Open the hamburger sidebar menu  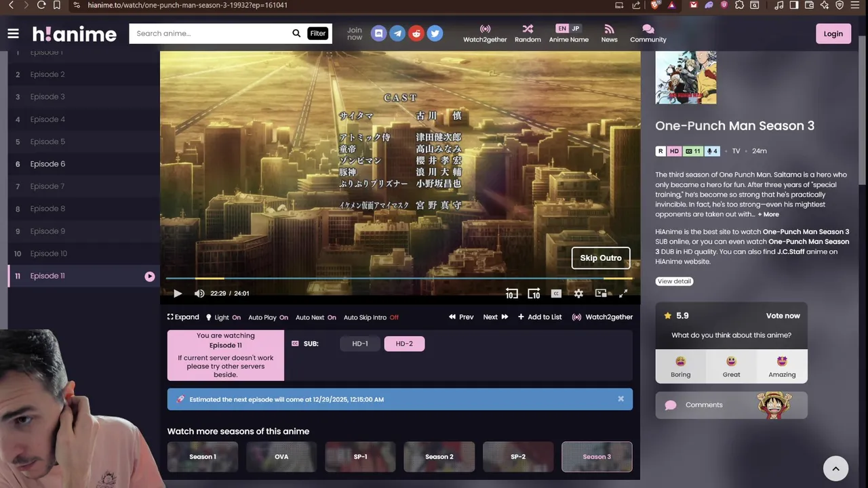(x=13, y=33)
